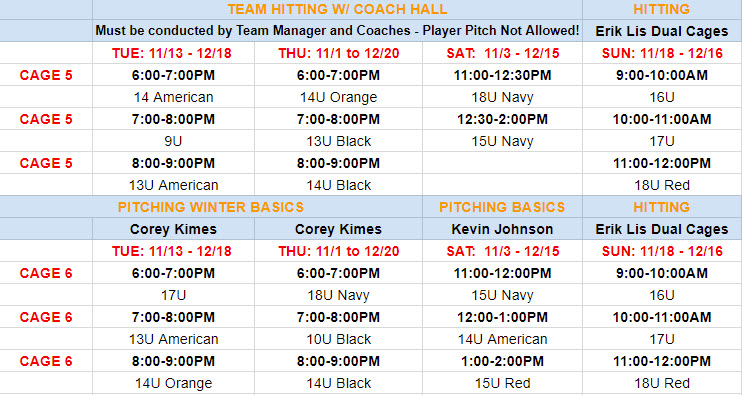Viewport: 742px width, 395px height.
Task: Select the 14U American cell under Cage 6
Action: [x=502, y=339]
